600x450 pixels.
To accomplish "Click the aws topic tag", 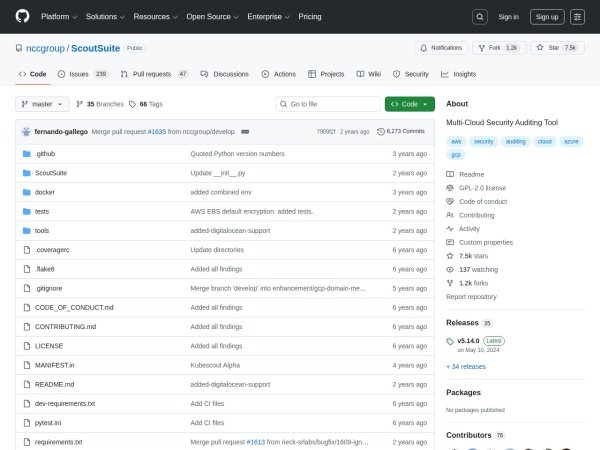I will coord(456,142).
